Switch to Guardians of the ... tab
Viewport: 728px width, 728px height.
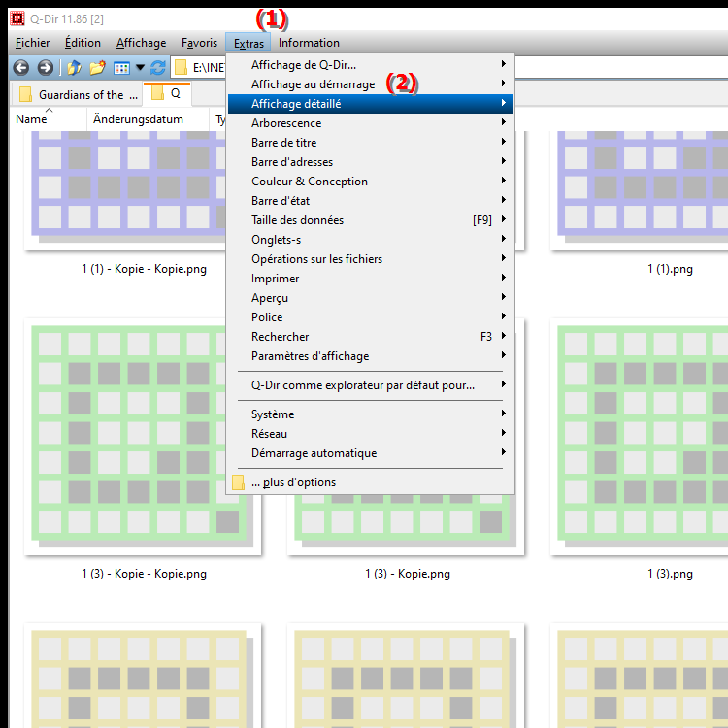click(x=77, y=95)
